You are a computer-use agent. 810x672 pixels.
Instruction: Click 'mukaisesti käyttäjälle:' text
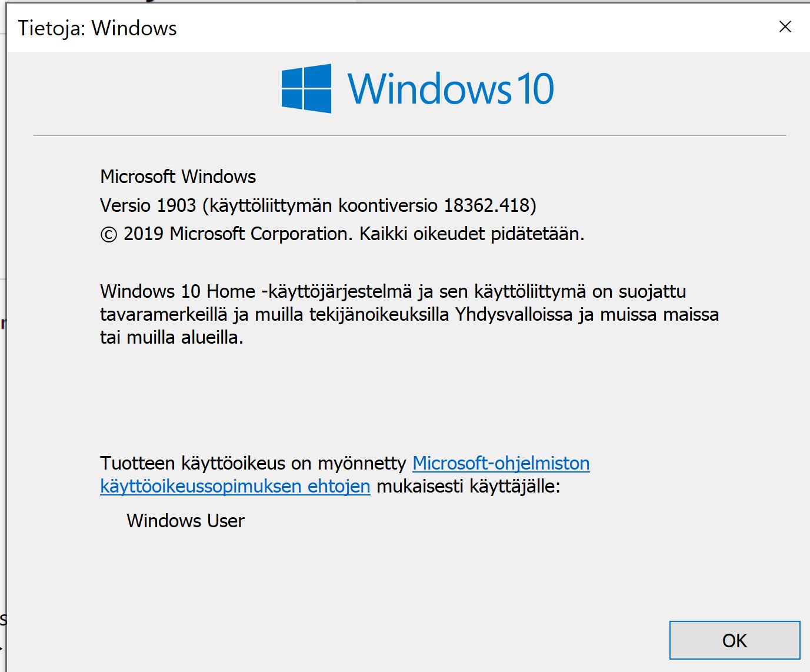(468, 487)
